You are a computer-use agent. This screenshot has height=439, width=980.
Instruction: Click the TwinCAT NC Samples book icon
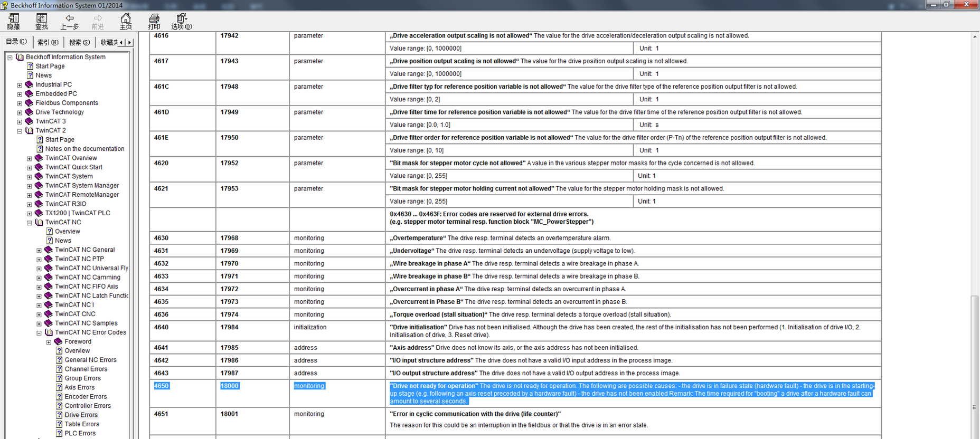49,323
